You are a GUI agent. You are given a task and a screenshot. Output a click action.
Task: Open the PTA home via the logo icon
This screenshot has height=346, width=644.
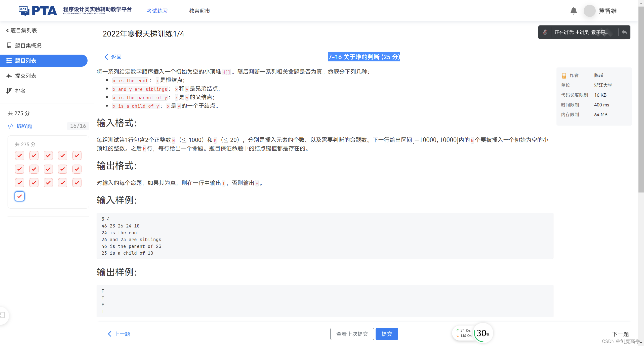tap(24, 10)
